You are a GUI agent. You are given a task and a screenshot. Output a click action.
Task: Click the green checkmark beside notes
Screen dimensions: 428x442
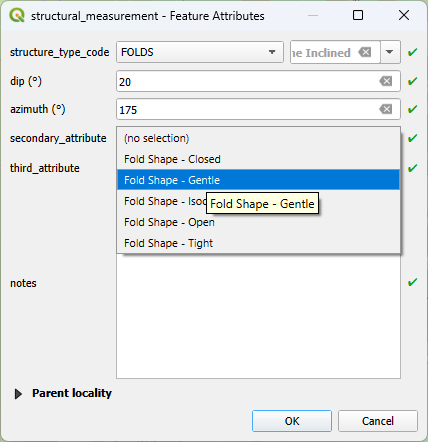413,282
